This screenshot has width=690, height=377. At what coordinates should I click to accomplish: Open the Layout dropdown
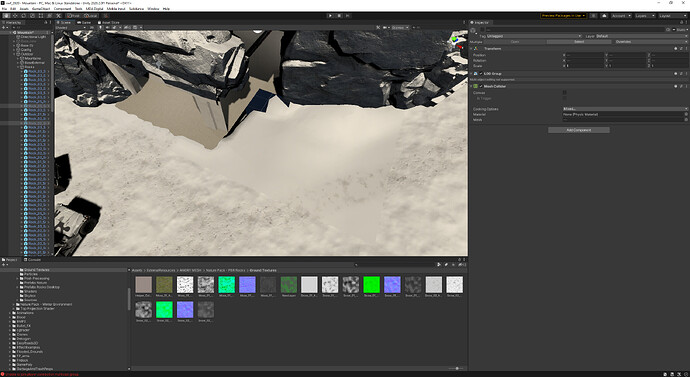click(x=672, y=16)
